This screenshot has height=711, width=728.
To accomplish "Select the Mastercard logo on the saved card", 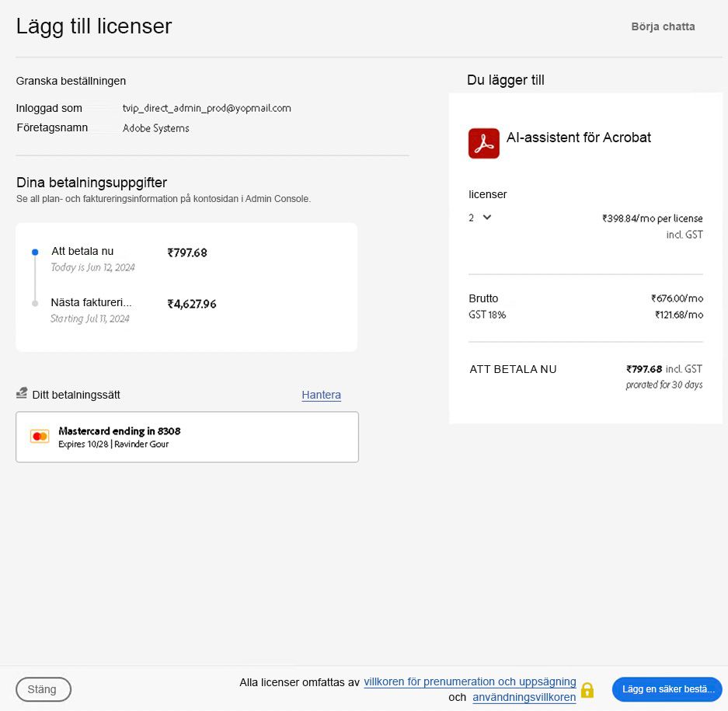I will [x=40, y=436].
